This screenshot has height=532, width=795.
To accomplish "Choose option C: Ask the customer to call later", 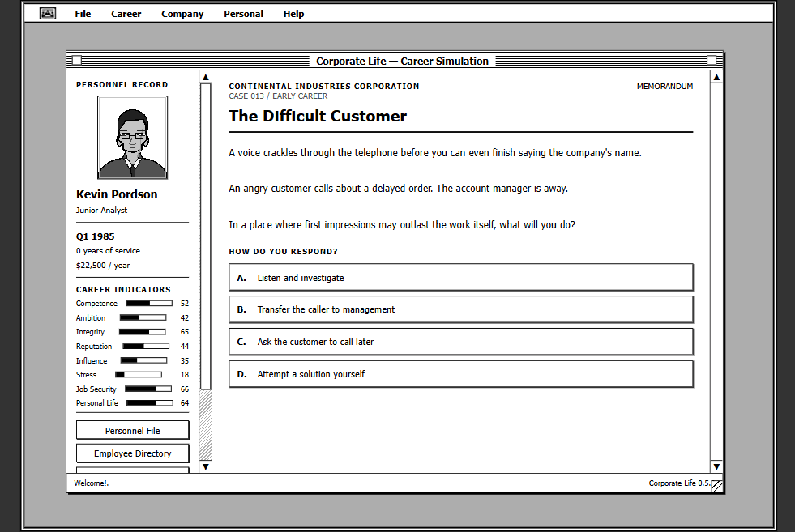I will (x=461, y=342).
